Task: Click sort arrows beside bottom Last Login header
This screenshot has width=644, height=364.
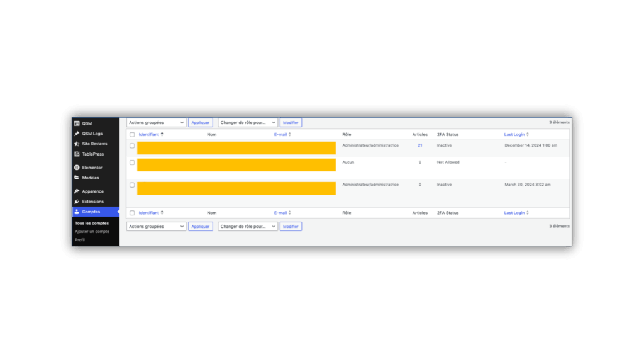Action: (528, 213)
